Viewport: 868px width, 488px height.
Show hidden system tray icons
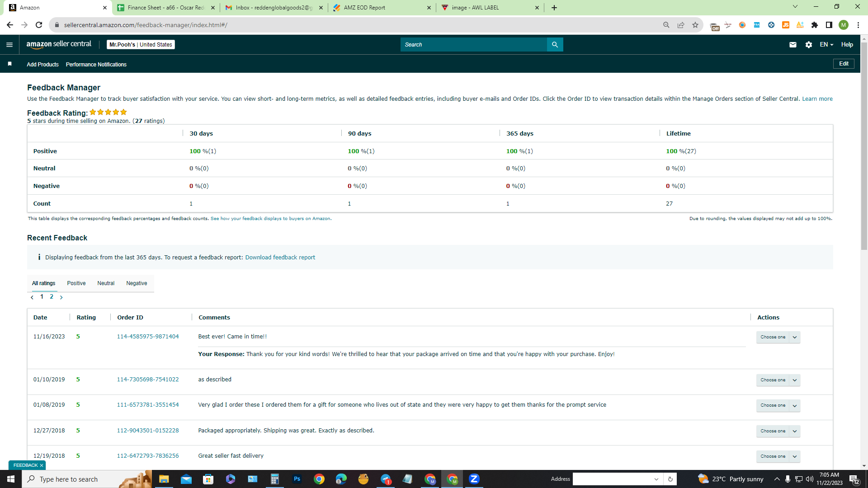[777, 479]
